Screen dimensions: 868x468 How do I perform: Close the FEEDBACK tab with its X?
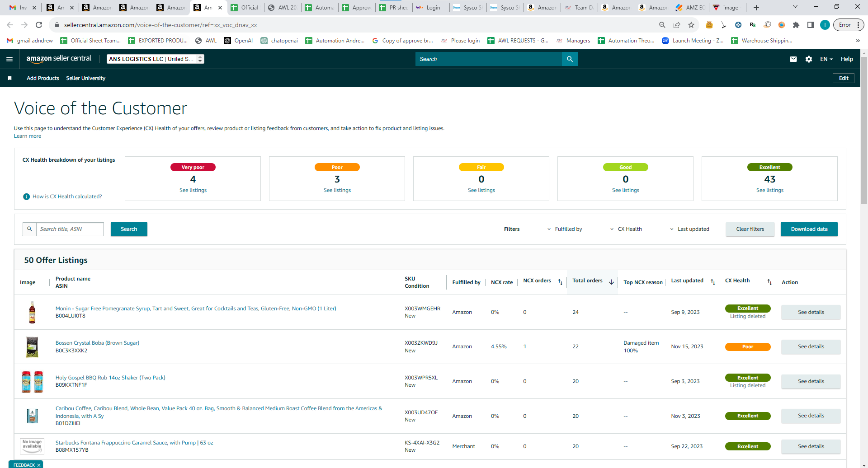(39, 465)
